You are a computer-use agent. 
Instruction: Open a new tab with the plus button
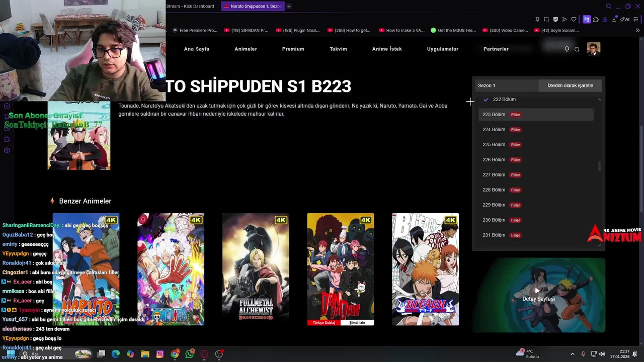[x=289, y=6]
